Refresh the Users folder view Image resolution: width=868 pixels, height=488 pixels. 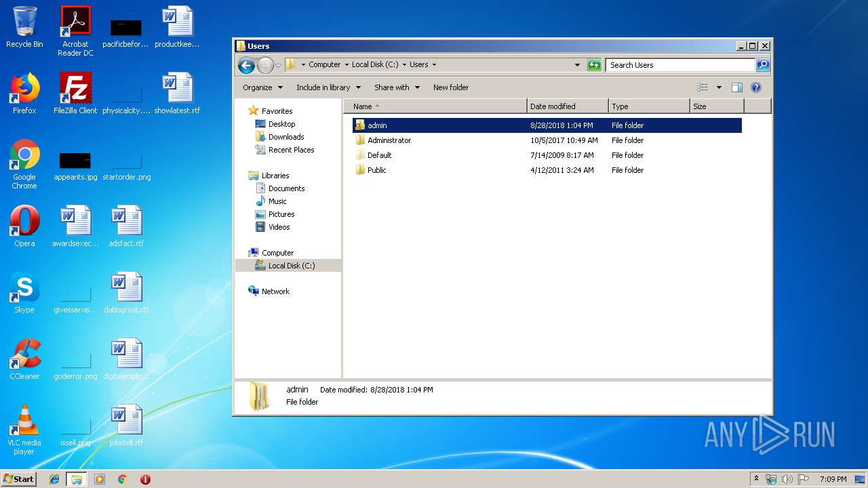[x=594, y=65]
